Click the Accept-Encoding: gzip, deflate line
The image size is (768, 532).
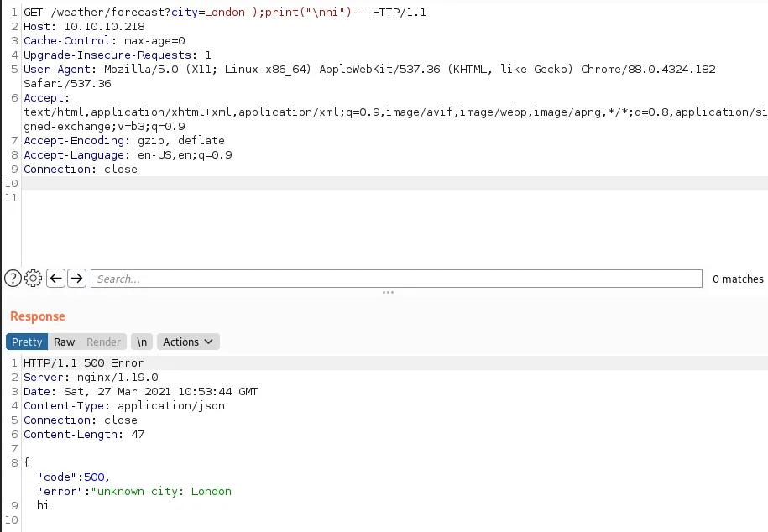pyautogui.click(x=124, y=141)
